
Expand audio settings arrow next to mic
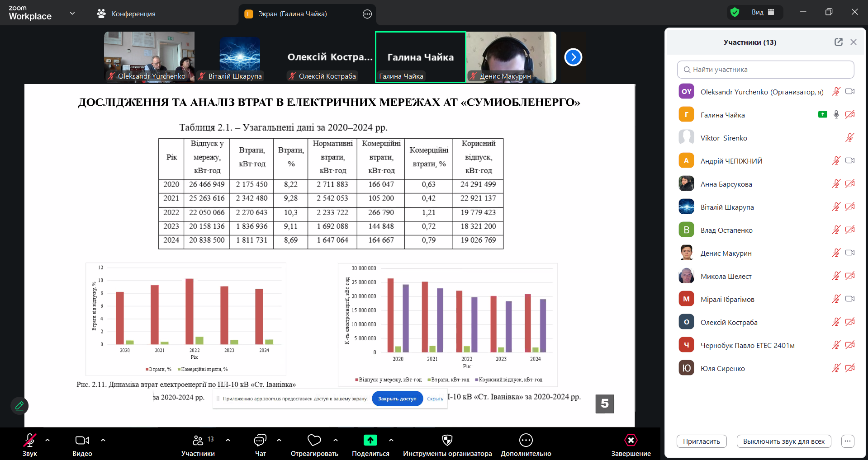[x=47, y=440]
